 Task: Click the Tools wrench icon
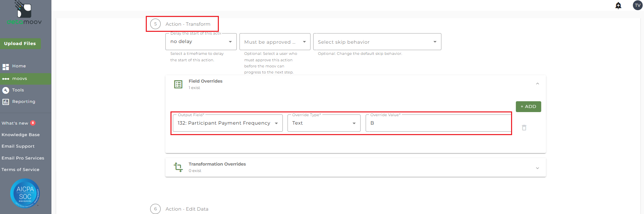point(6,90)
